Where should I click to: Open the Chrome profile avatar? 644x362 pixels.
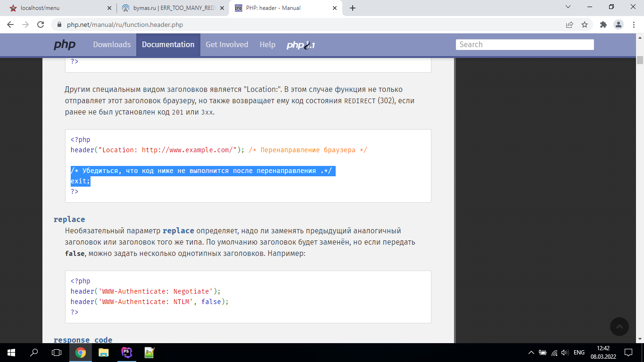pyautogui.click(x=618, y=25)
